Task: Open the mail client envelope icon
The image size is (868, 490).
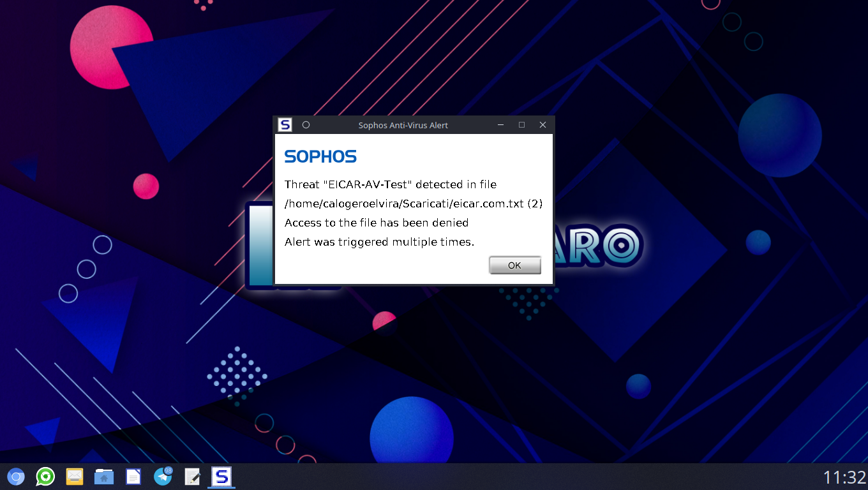Action: coord(75,477)
